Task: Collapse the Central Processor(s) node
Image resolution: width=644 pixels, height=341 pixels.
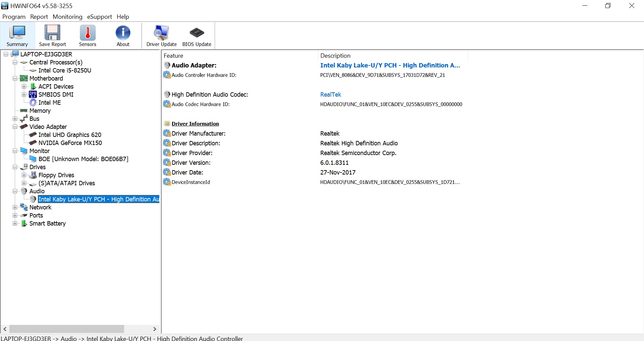Action: 15,62
